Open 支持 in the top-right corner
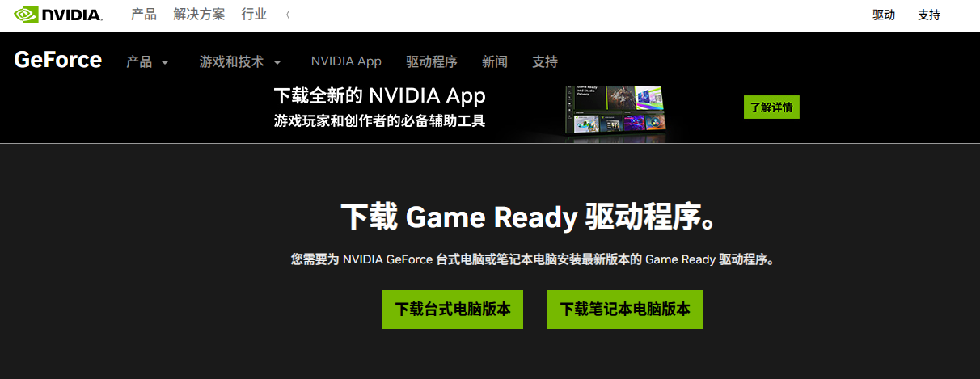Image resolution: width=980 pixels, height=379 pixels. (929, 15)
